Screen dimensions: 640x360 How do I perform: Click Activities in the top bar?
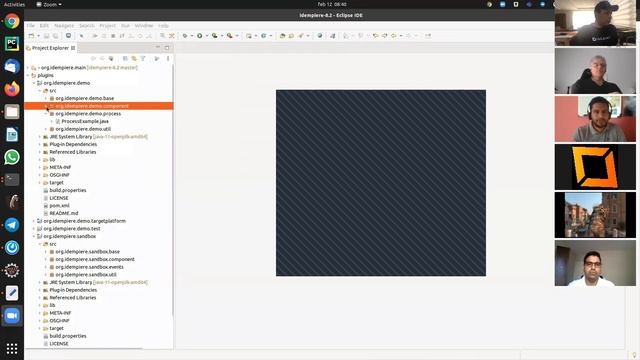click(x=14, y=4)
